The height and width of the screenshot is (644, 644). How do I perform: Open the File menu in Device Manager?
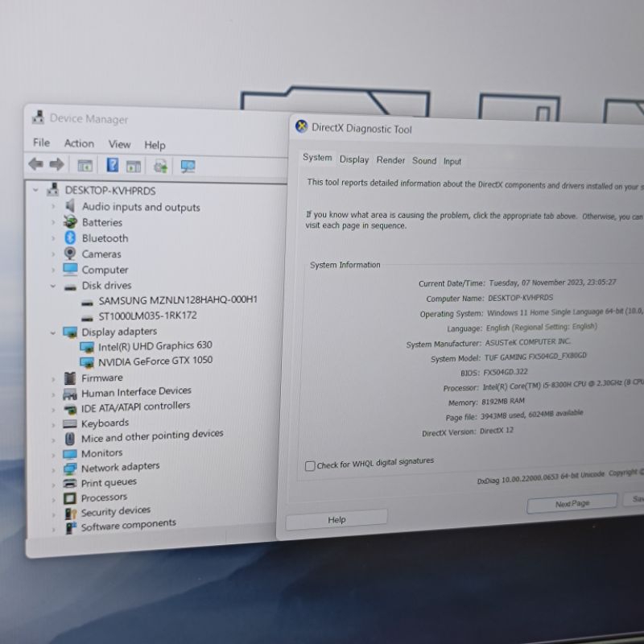(42, 142)
